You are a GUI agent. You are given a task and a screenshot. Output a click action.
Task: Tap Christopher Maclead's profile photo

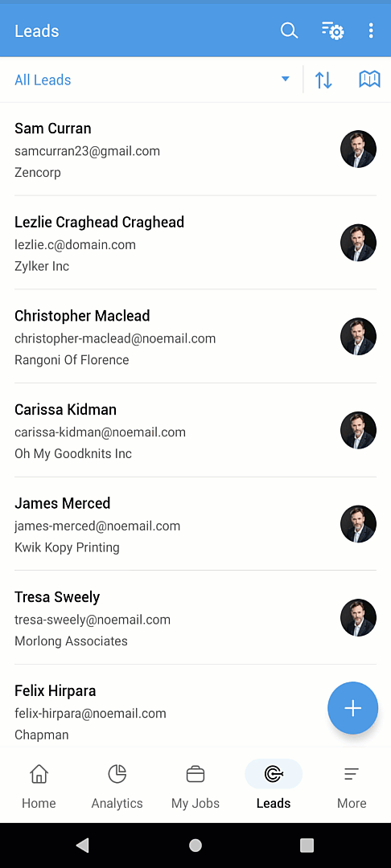click(358, 337)
